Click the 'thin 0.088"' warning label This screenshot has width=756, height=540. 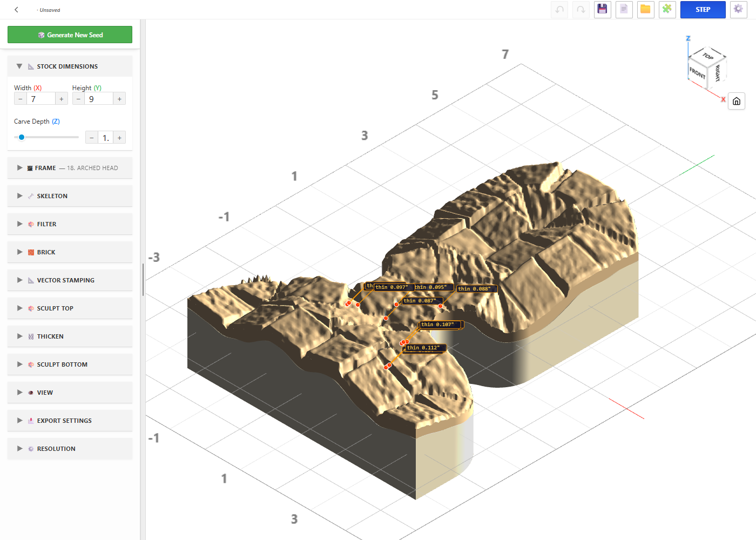point(477,289)
